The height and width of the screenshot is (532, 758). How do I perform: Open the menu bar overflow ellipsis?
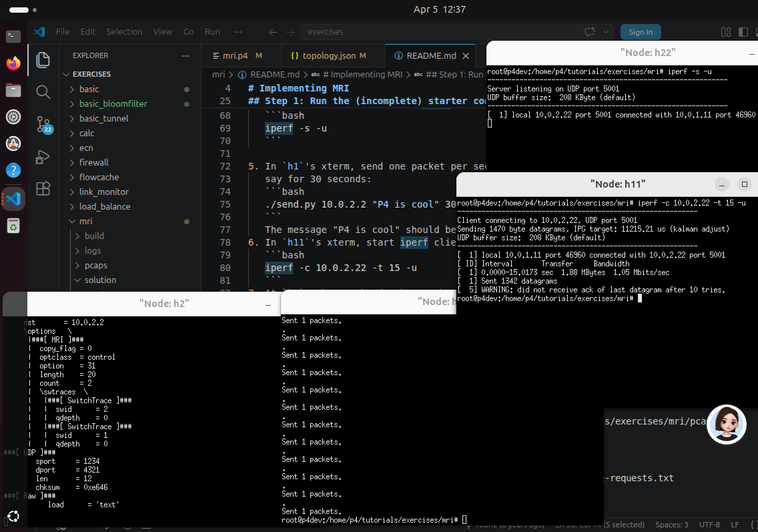(x=238, y=31)
